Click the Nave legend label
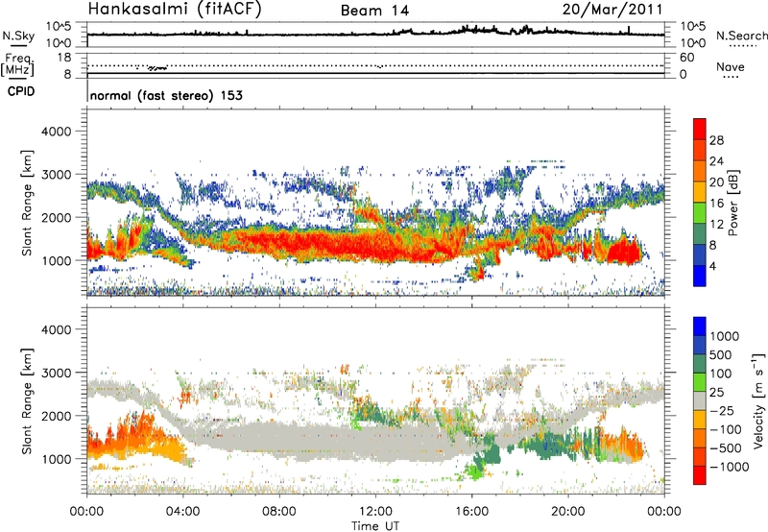Image resolution: width=768 pixels, height=532 pixels. [731, 67]
